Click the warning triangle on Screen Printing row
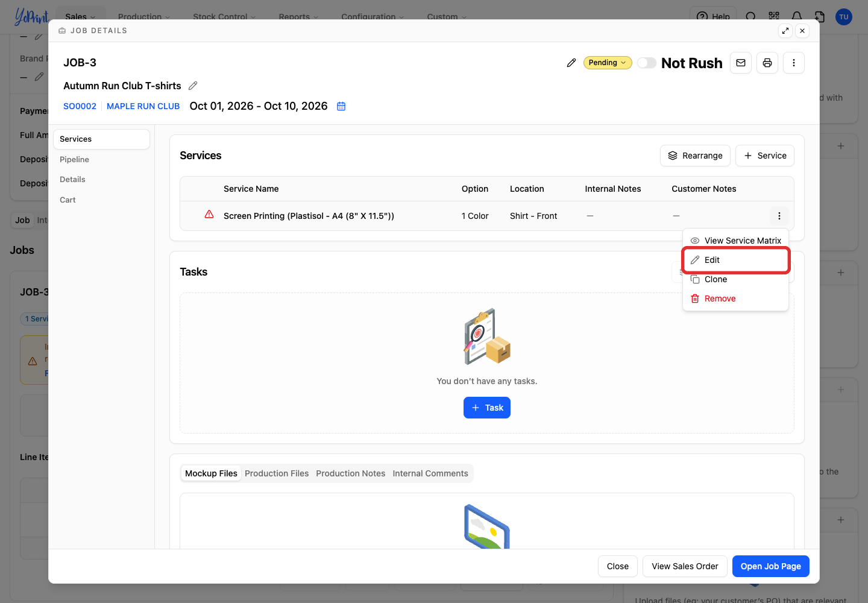 [x=209, y=215]
